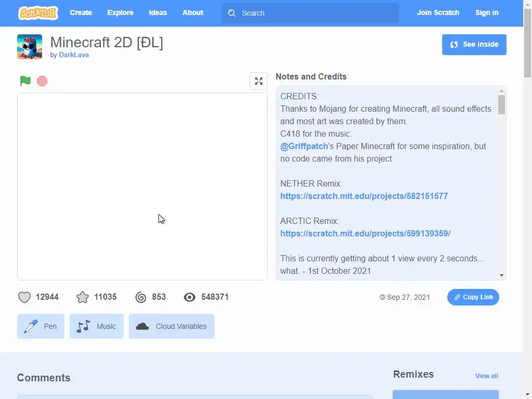
Task: Click the love count 12944
Action: (47, 297)
